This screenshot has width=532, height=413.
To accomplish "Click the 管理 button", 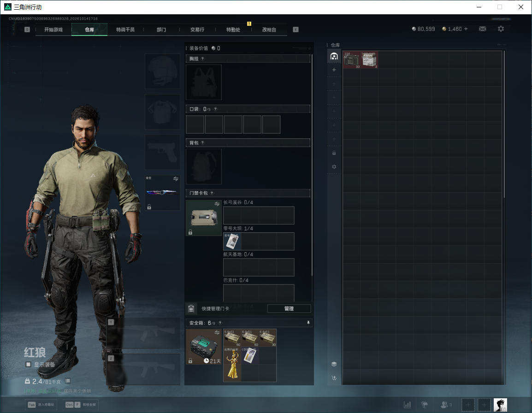I will [289, 308].
